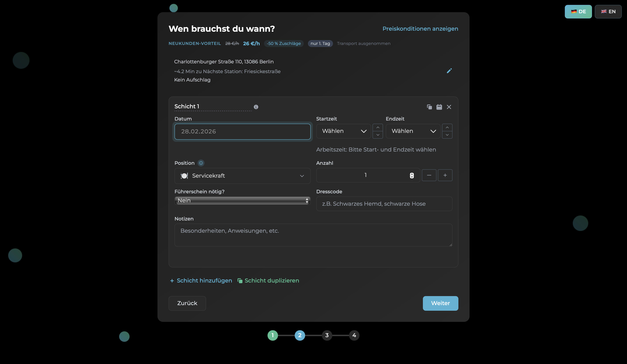Screen dimensions: 627x364
Task: Remove Schicht 1 with the X icon
Action: pyautogui.click(x=449, y=107)
